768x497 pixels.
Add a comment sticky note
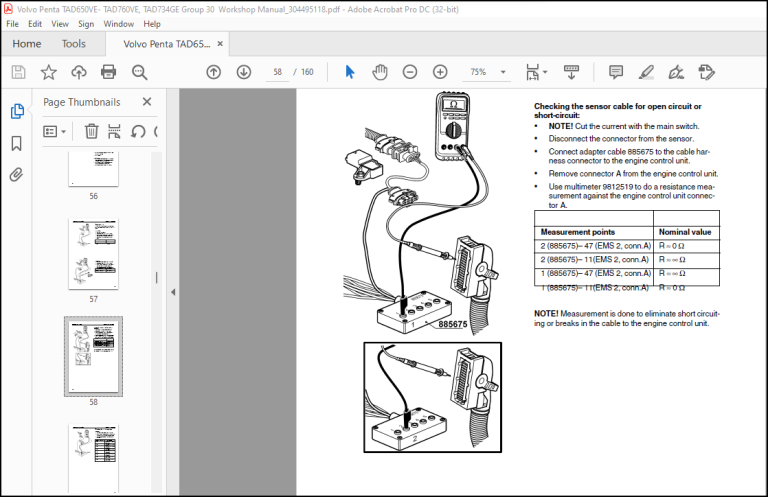pos(616,72)
